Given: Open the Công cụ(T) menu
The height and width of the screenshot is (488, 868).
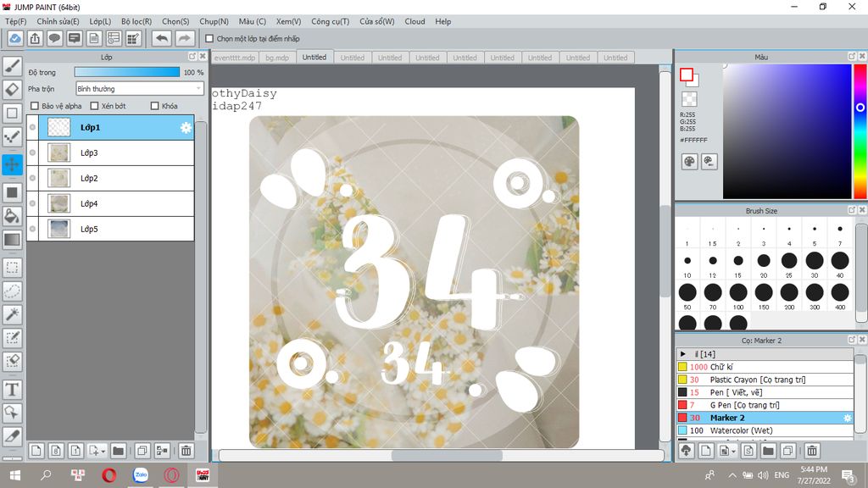Looking at the screenshot, I should [330, 21].
